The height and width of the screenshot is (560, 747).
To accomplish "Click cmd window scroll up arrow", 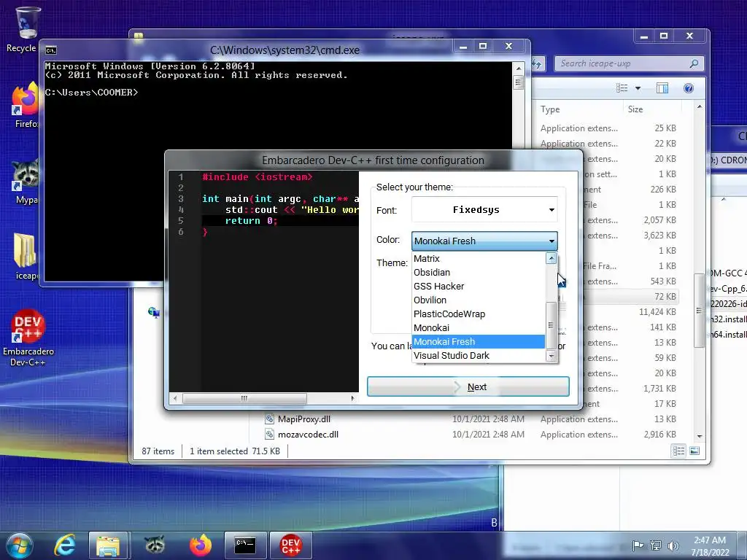I will pyautogui.click(x=519, y=69).
